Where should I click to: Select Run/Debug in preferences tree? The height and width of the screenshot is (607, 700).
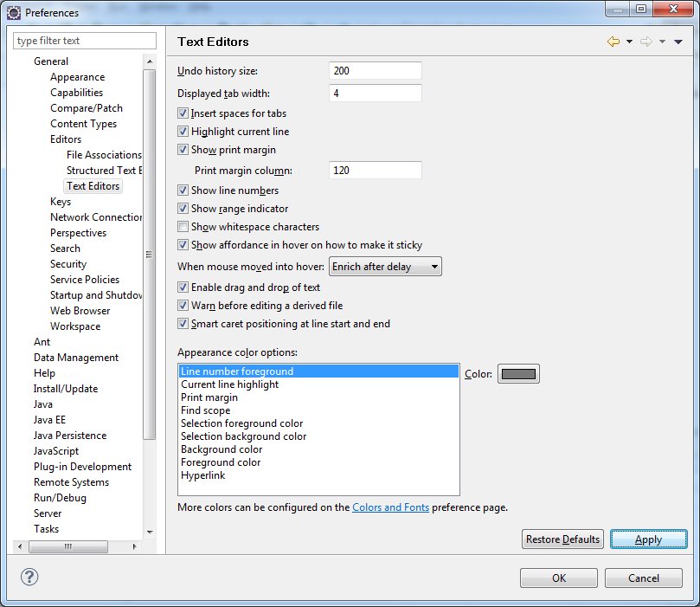click(x=61, y=498)
